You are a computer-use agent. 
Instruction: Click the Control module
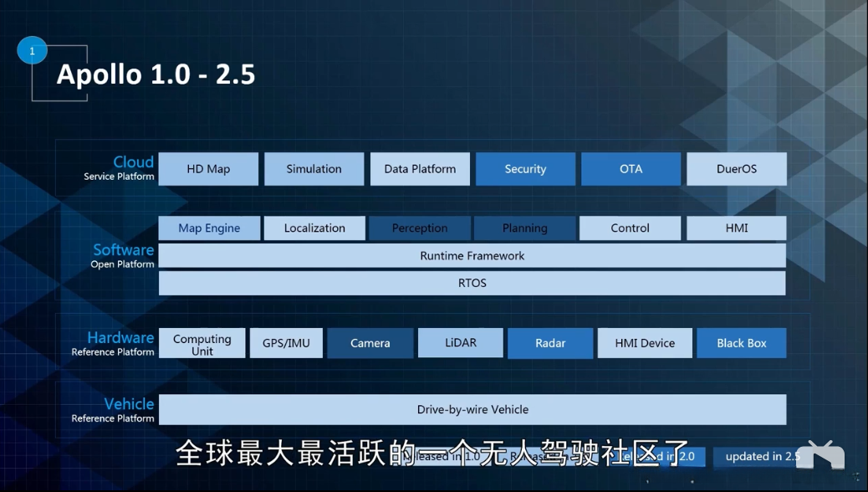click(x=630, y=228)
